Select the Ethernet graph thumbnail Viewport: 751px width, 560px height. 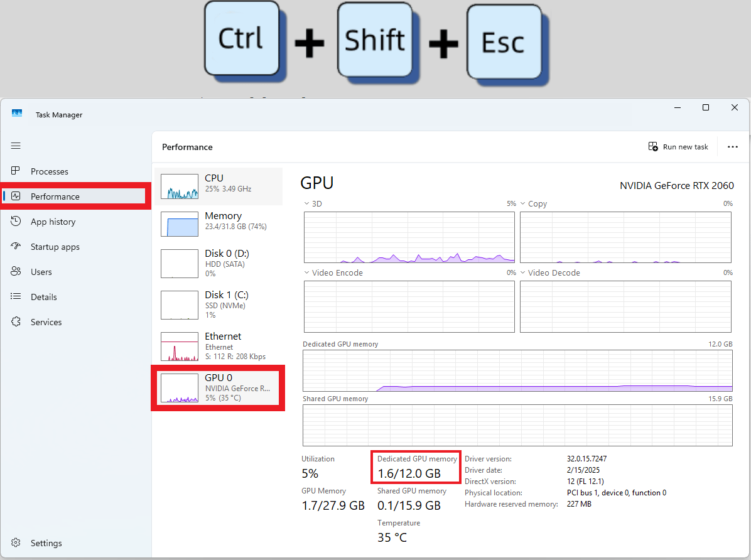180,347
